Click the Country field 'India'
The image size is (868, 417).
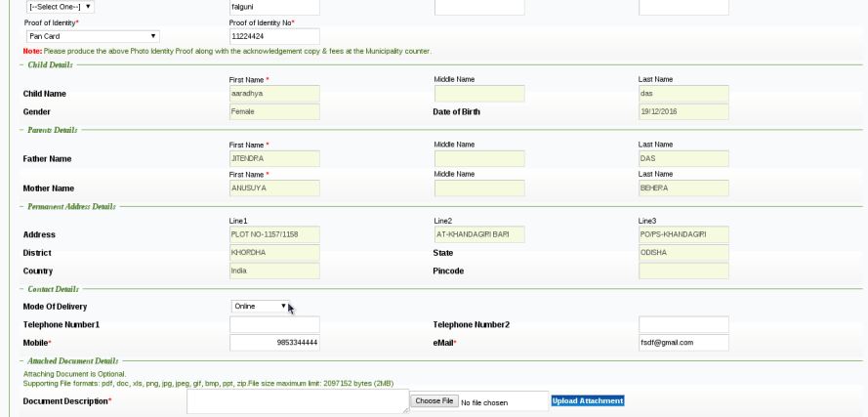click(274, 271)
